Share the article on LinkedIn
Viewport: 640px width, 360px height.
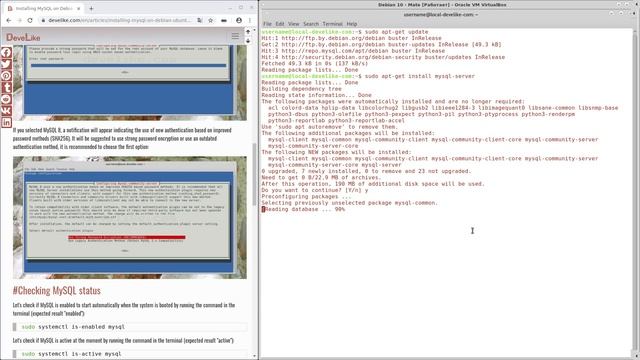point(6,122)
